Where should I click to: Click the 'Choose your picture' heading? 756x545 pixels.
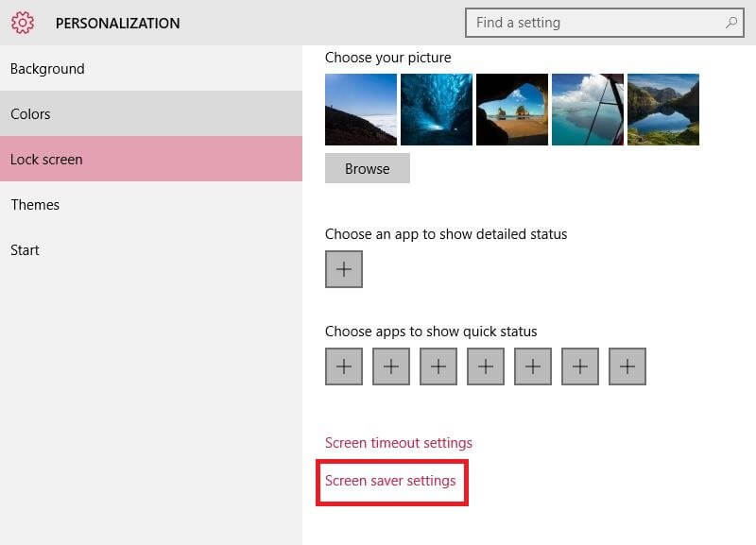click(x=388, y=58)
